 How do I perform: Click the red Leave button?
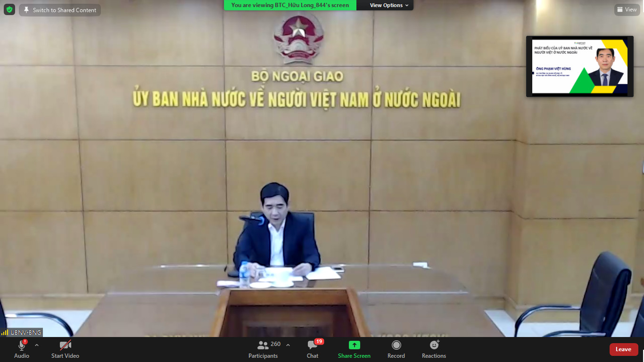[x=623, y=349]
